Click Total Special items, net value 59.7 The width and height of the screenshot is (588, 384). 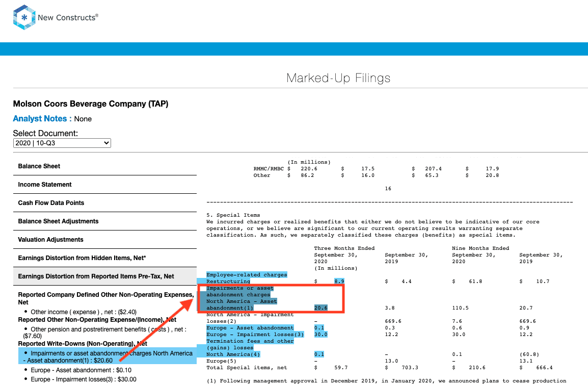click(341, 368)
